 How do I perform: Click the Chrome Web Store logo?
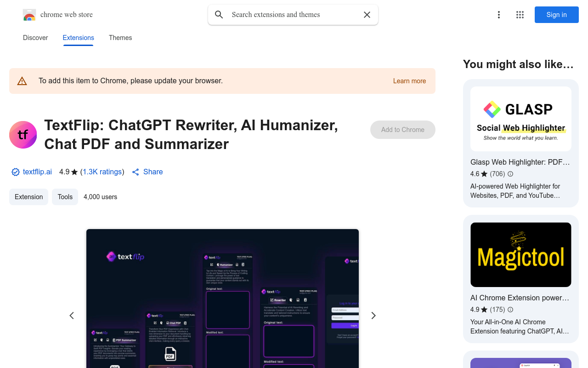pyautogui.click(x=29, y=15)
